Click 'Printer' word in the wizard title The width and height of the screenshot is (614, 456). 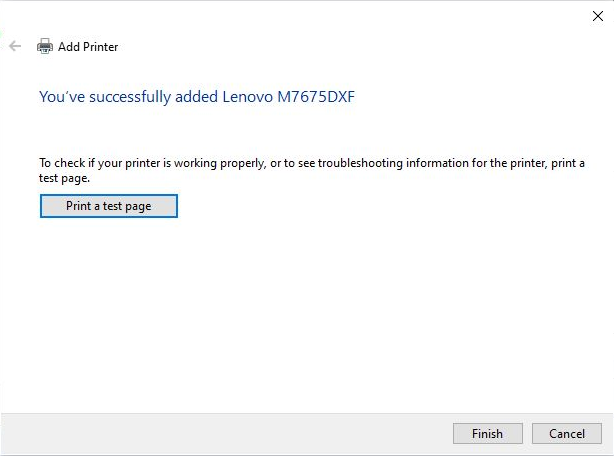pos(101,47)
